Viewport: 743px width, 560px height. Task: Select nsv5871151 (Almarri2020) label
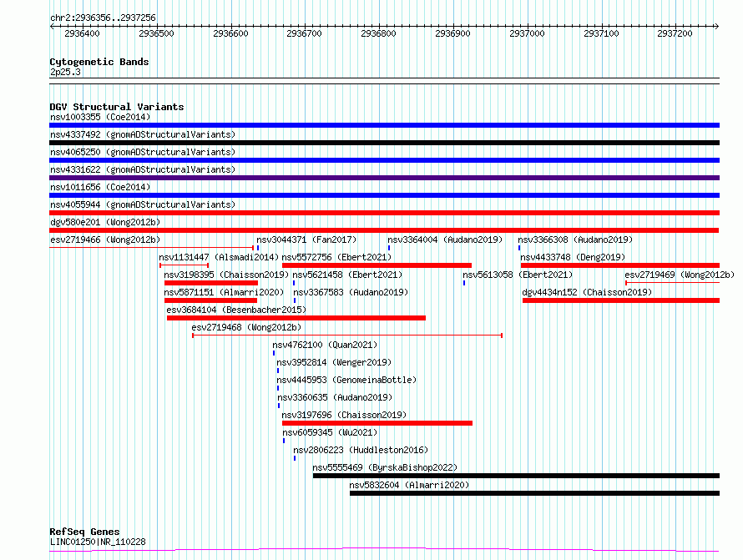click(224, 292)
